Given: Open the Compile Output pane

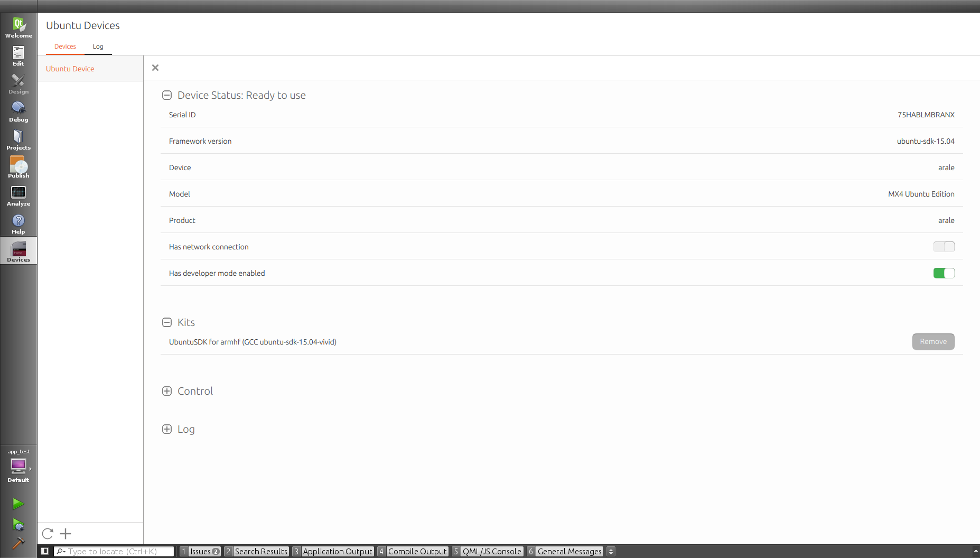Looking at the screenshot, I should coord(413,551).
